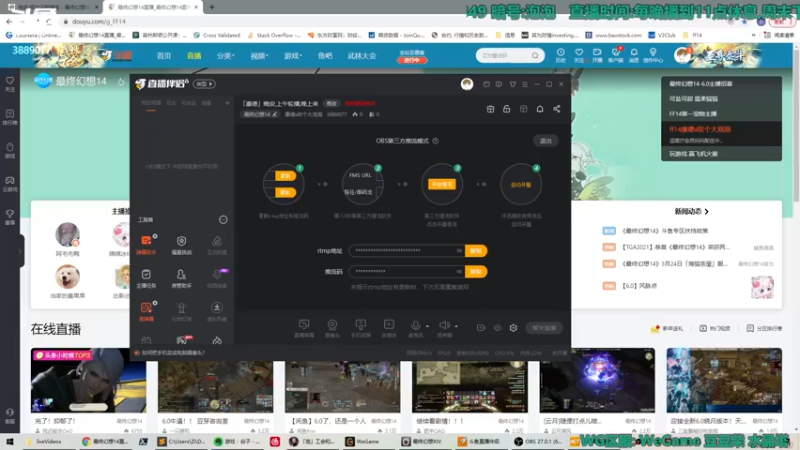The height and width of the screenshot is (450, 800).
Task: Open the hamburger menu in companion title bar
Action: 525,84
